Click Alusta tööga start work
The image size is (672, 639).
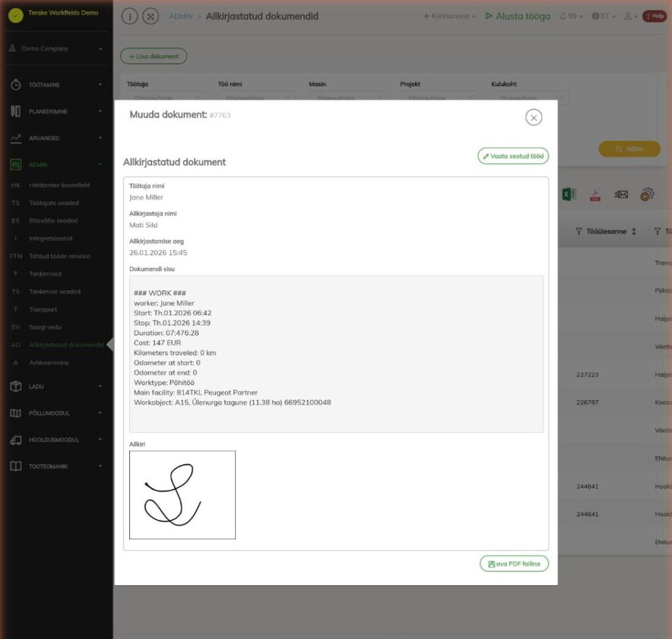pyautogui.click(x=518, y=16)
